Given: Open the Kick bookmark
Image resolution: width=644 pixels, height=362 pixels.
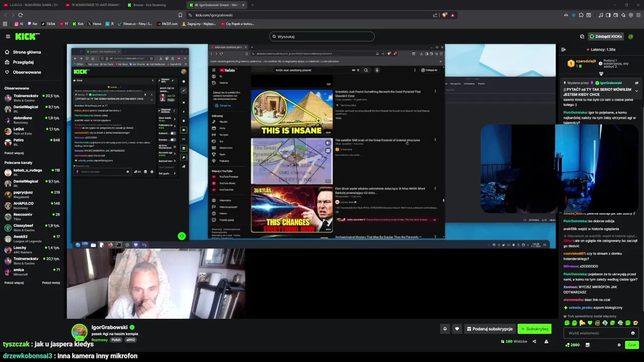Looking at the screenshot, I should tap(78, 24).
